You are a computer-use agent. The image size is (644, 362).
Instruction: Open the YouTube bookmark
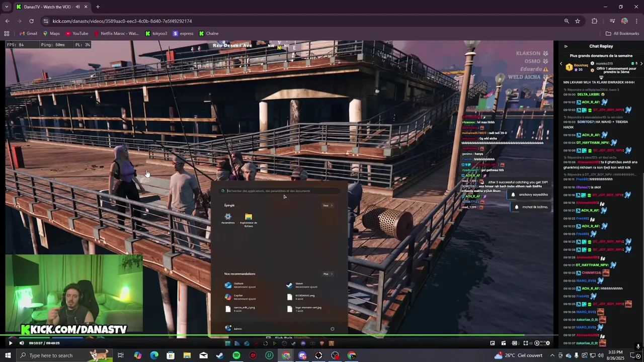click(x=76, y=34)
